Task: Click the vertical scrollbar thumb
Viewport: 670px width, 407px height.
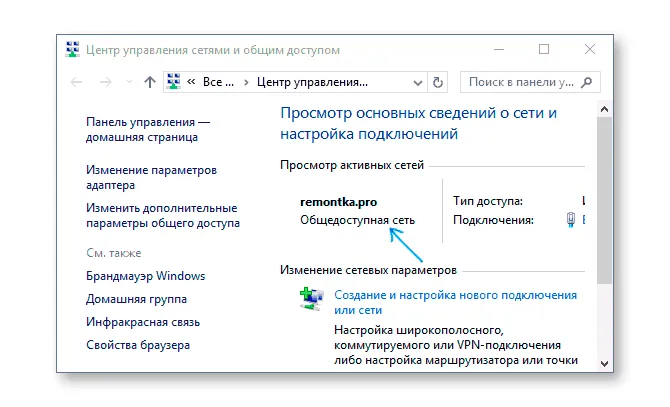Action: tap(604, 200)
